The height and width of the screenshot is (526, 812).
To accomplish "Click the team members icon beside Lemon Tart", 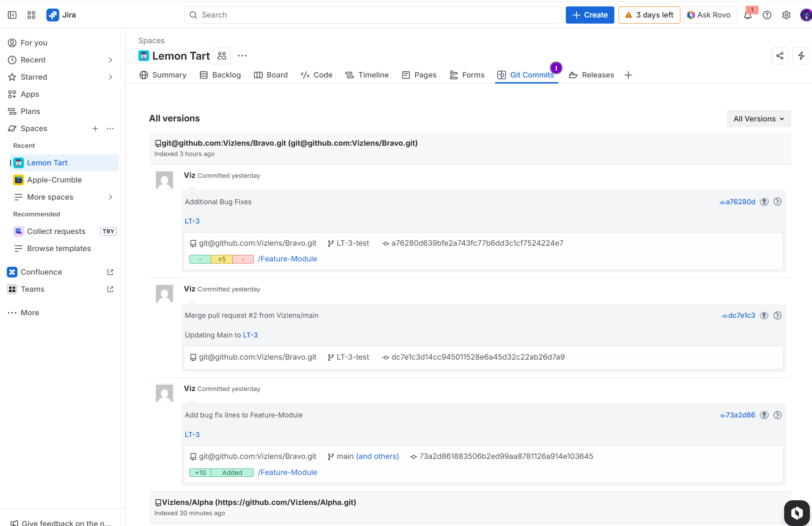I will pos(222,56).
